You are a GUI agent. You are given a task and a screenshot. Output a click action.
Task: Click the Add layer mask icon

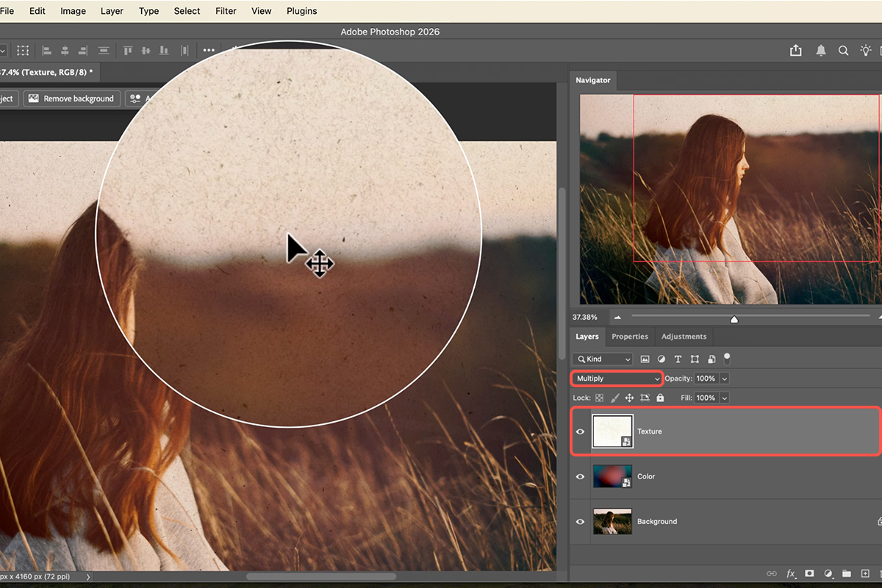click(809, 573)
